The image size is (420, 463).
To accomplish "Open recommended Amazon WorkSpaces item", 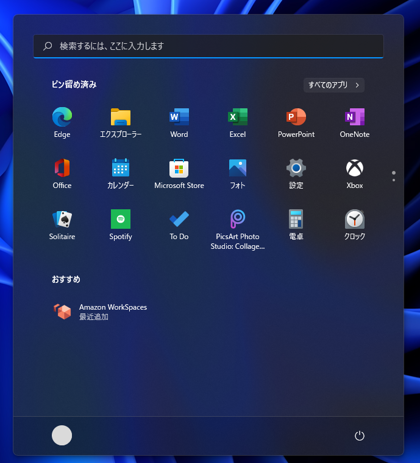I will tap(100, 312).
